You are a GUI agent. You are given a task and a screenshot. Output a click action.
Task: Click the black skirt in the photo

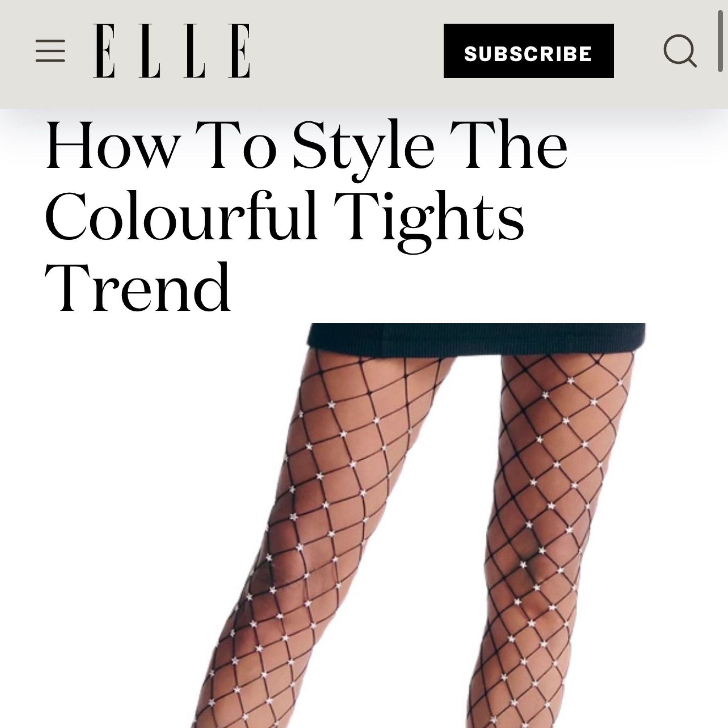(477, 339)
